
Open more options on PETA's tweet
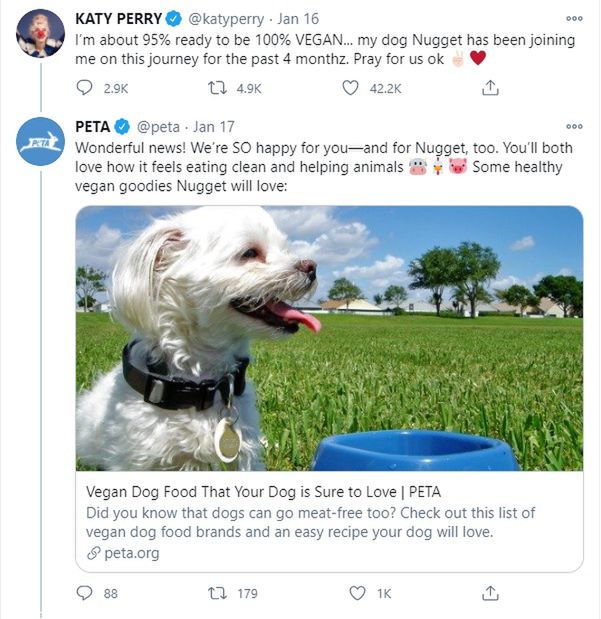[x=573, y=127]
